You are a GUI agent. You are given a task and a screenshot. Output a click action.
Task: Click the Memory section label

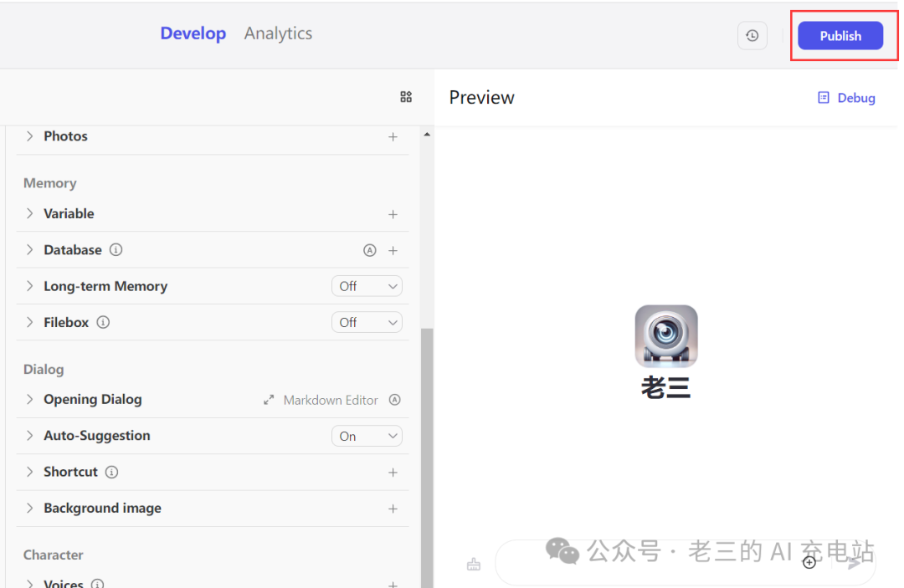[x=50, y=183]
